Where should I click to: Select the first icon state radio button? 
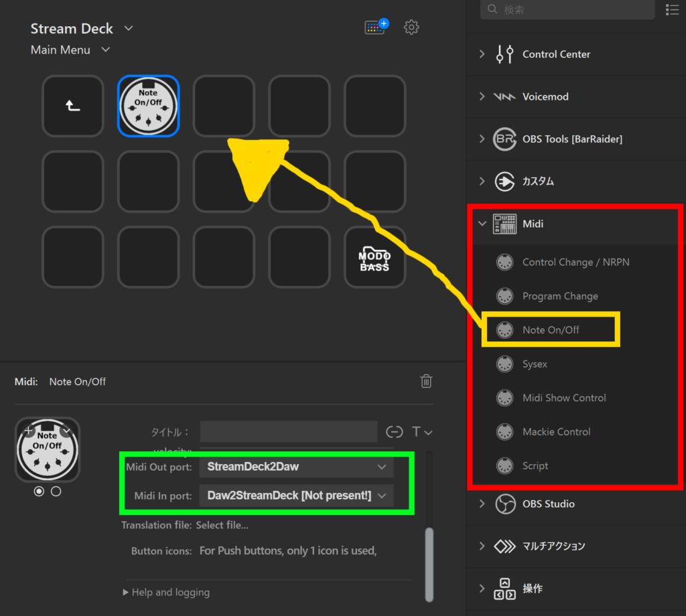(x=39, y=491)
